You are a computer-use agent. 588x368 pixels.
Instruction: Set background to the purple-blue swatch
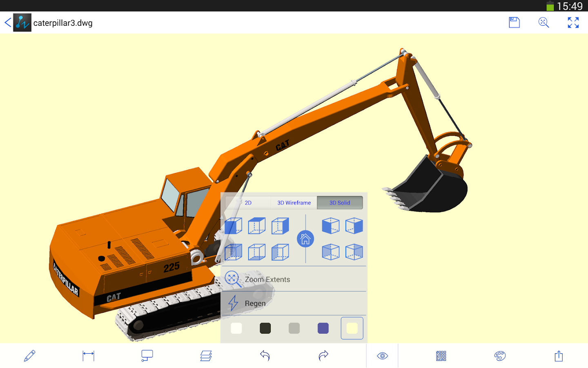[323, 328]
